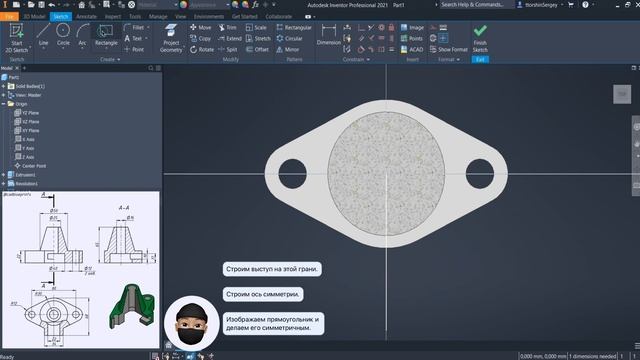Click the Insert ACAD file tool
Image resolution: width=640 pixels, height=360 pixels.
[x=412, y=49]
